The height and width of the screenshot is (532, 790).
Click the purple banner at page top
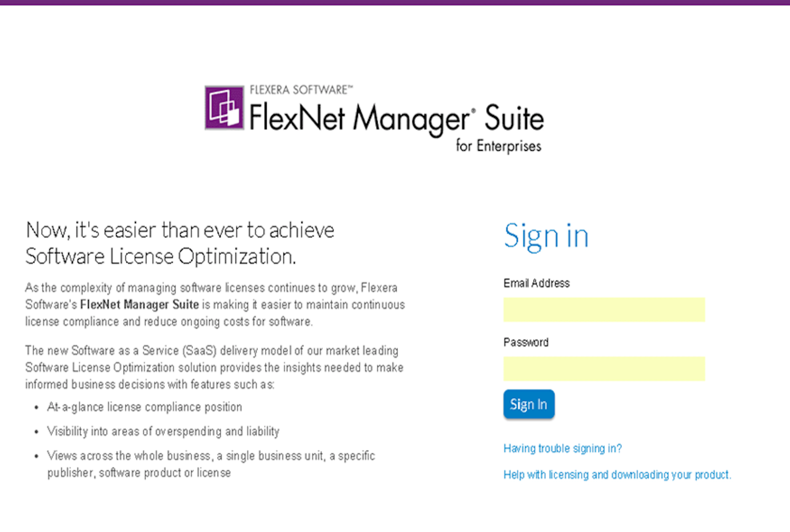(395, 3)
